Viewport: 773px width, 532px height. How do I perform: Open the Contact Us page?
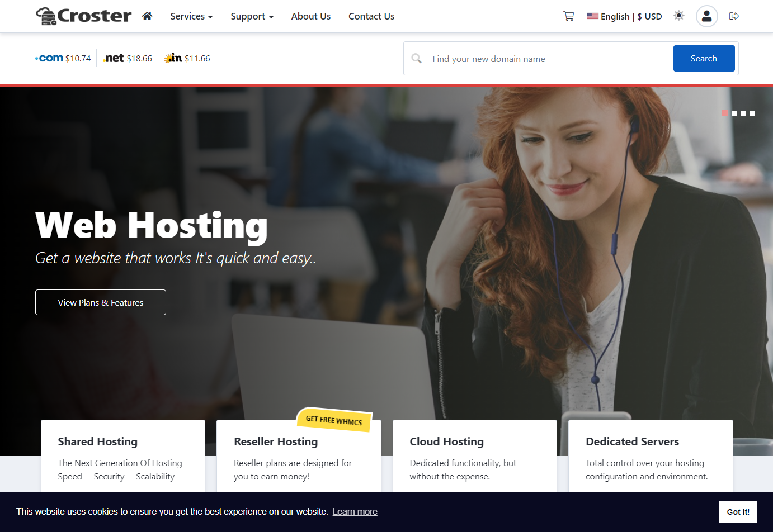[371, 16]
